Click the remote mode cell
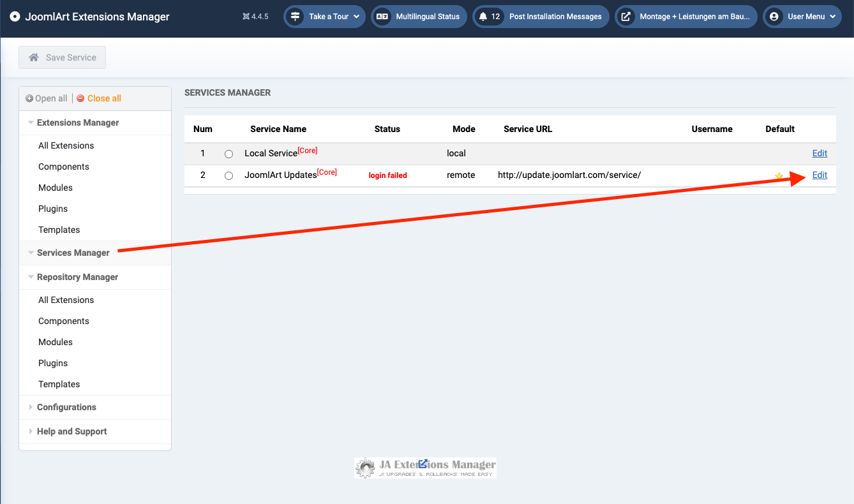Viewport: 854px width, 504px height. point(461,175)
